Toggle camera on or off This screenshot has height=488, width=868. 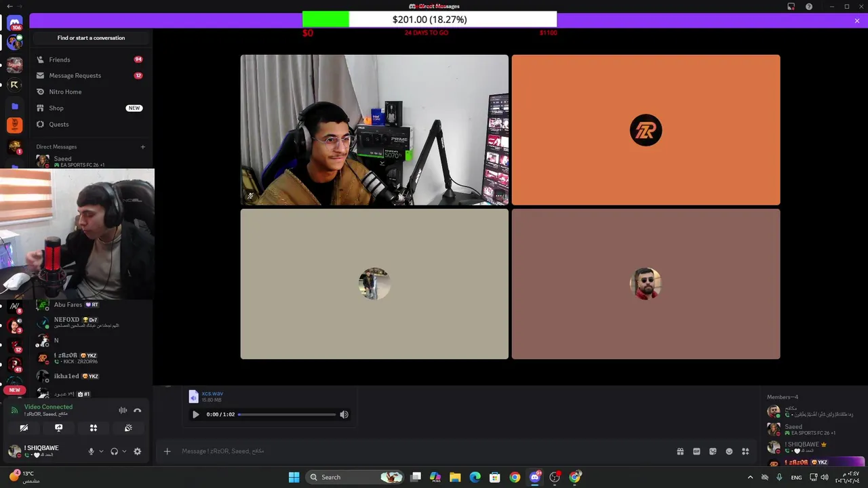(x=24, y=428)
